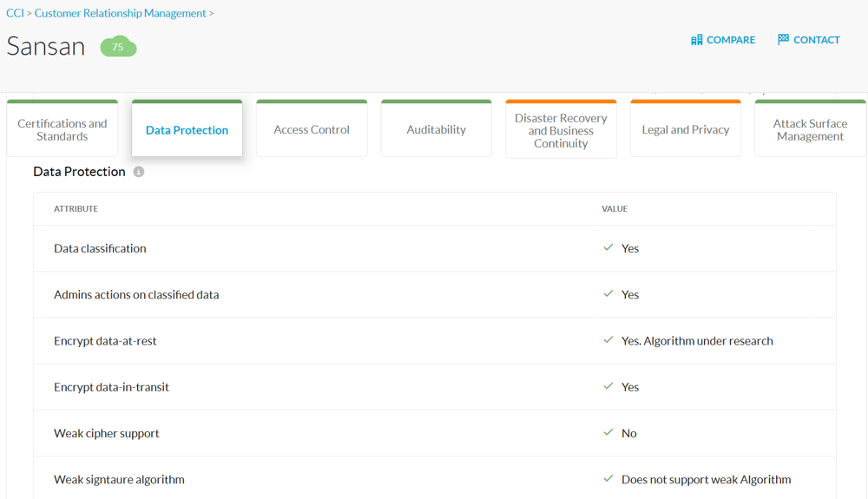This screenshot has height=499, width=868.
Task: Click the Contact flag icon
Action: [x=783, y=39]
